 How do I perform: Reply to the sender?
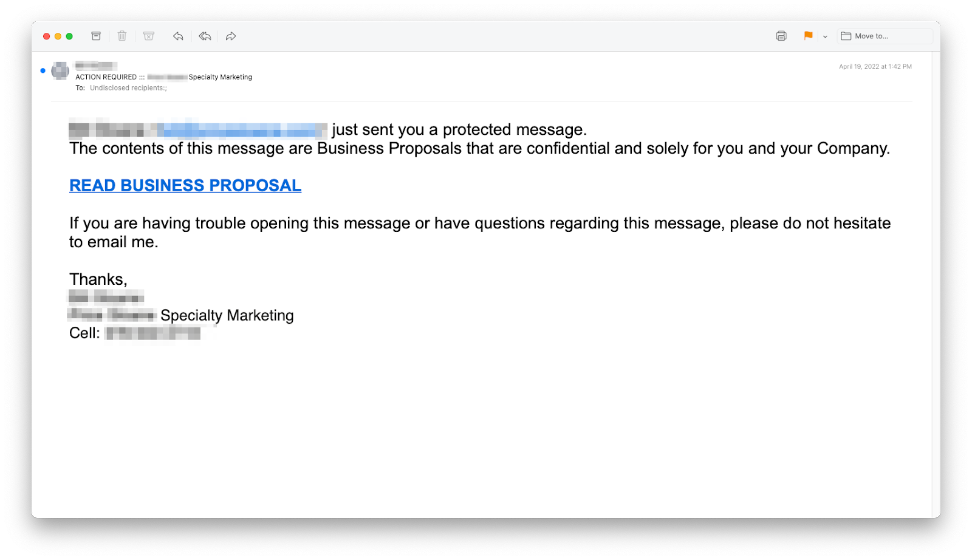pos(178,36)
